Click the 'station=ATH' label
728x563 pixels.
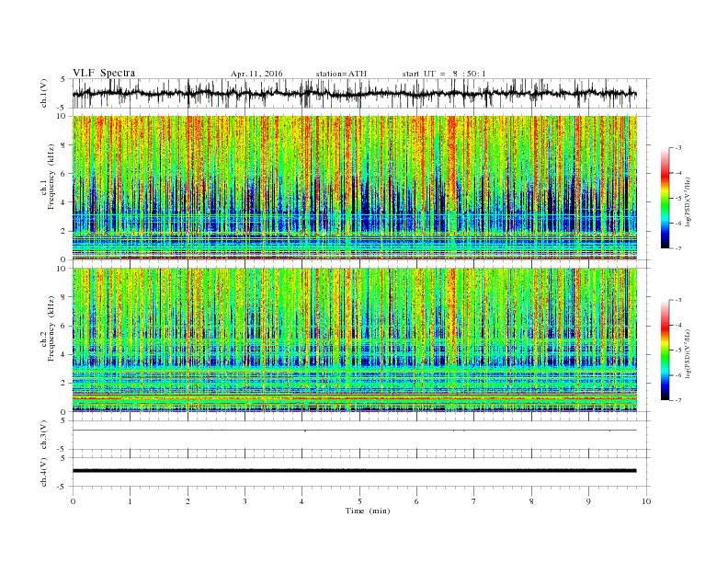341,74
